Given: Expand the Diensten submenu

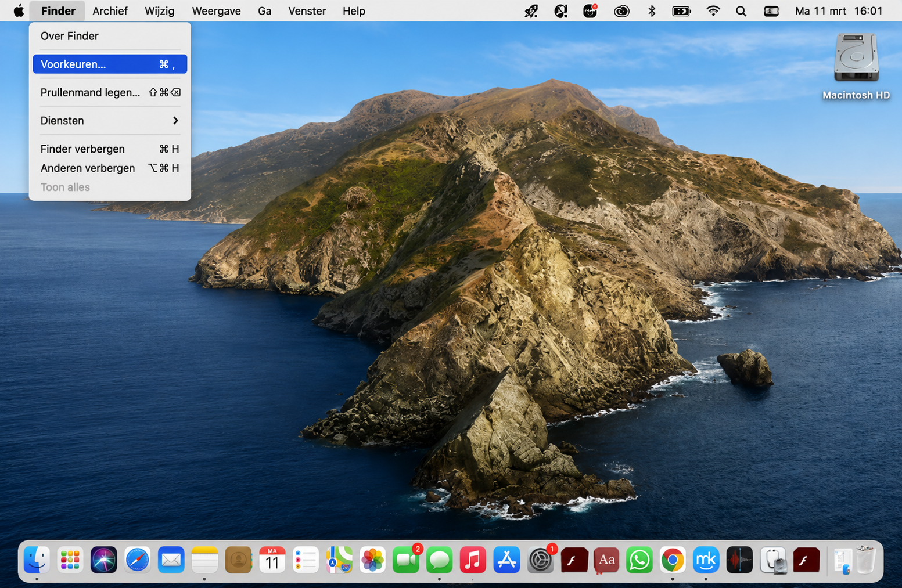Looking at the screenshot, I should tap(110, 121).
